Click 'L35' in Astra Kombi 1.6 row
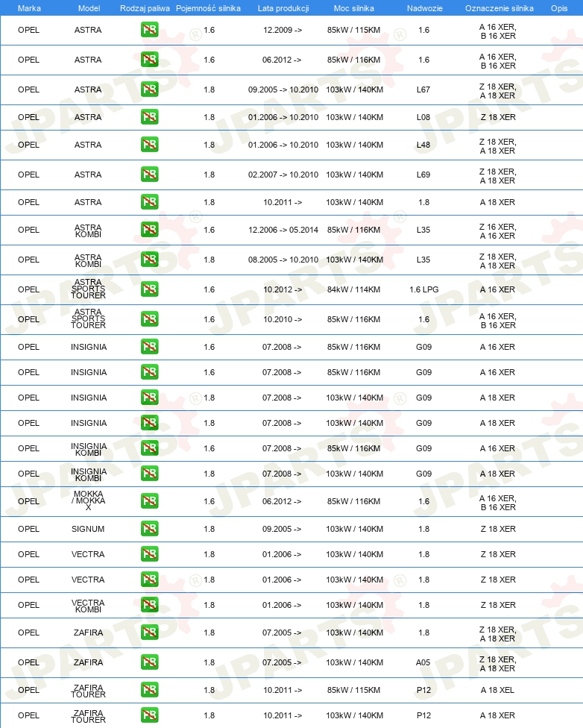Viewport: 583px width, 728px height. [x=423, y=230]
